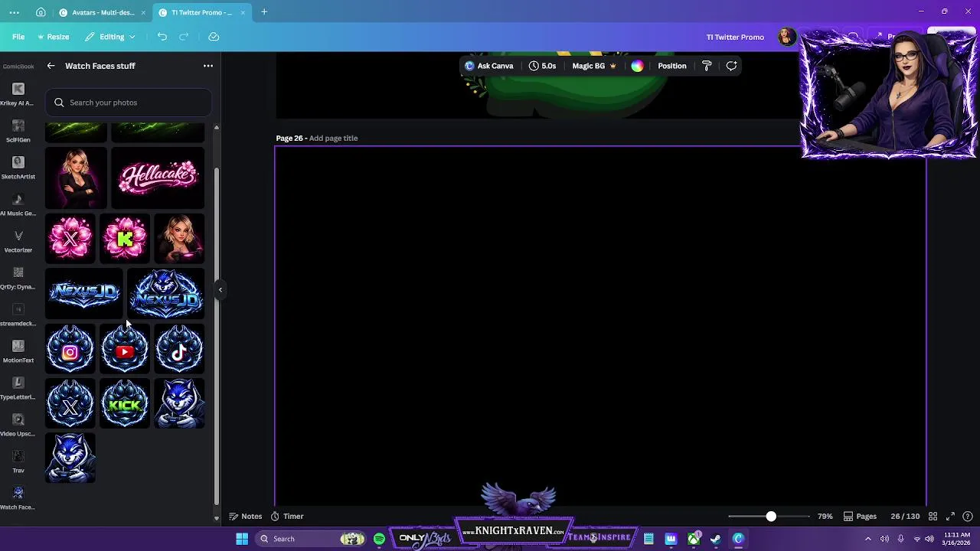Close the TI Twitter Promo tab

[x=243, y=12]
